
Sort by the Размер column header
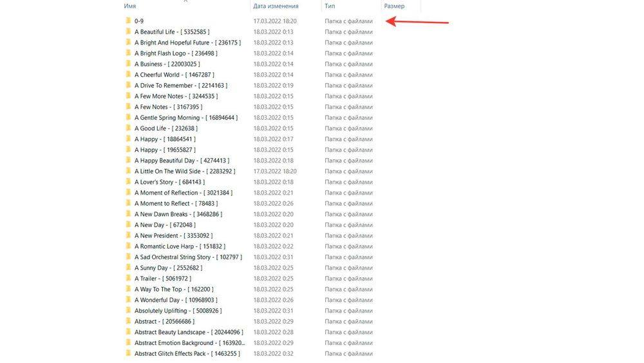[394, 6]
